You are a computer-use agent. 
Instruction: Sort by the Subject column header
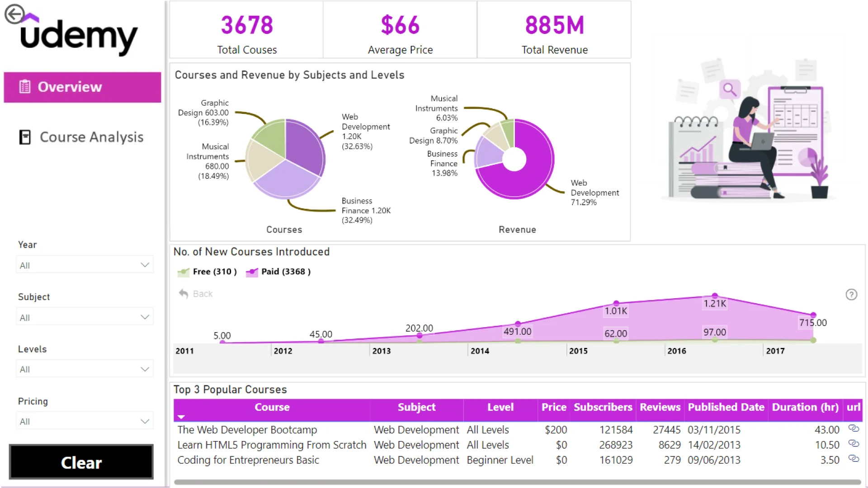[416, 408]
